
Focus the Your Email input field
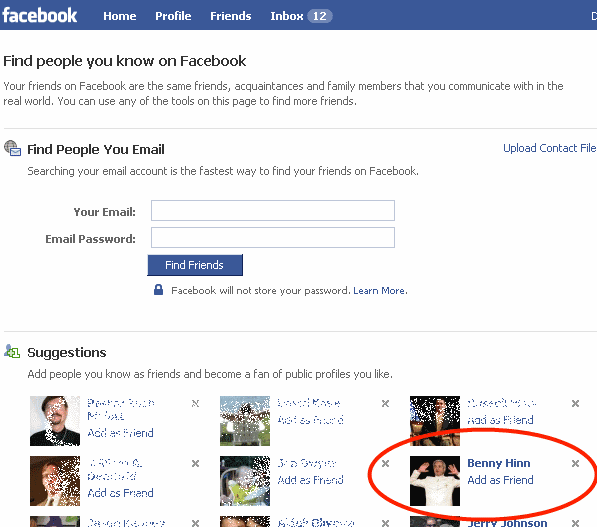(273, 211)
